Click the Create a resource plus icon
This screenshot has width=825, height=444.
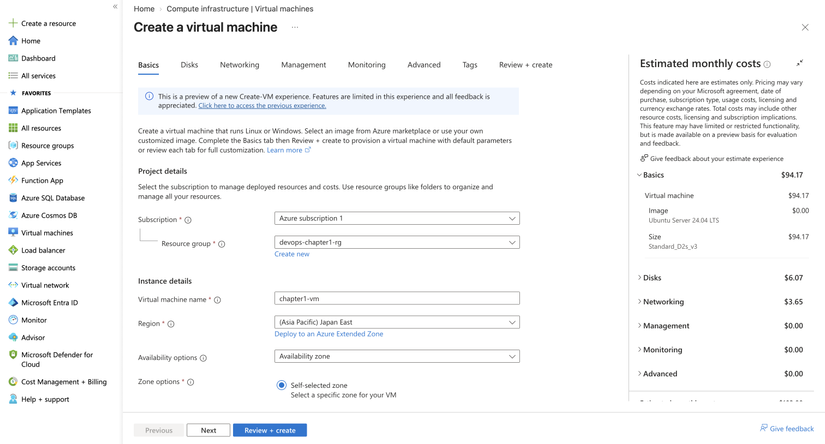(x=13, y=23)
